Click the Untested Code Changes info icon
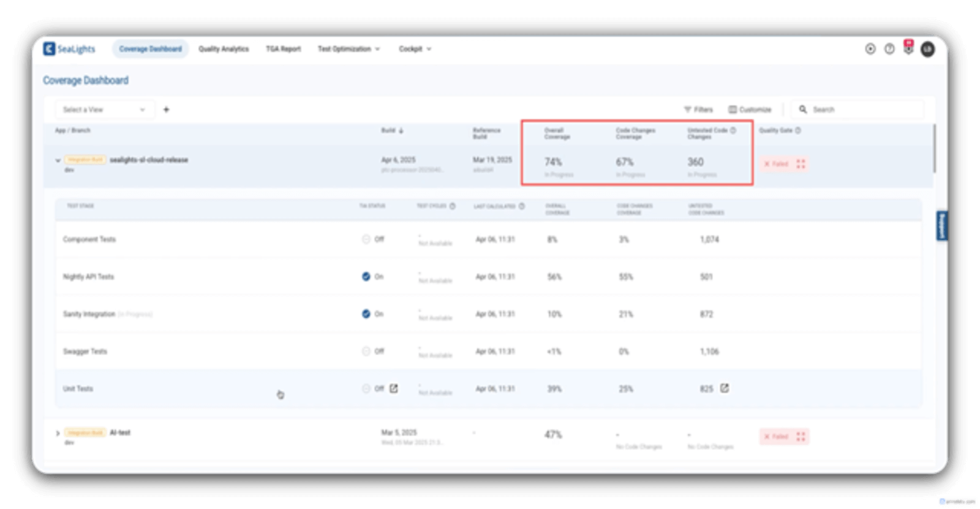 733,130
